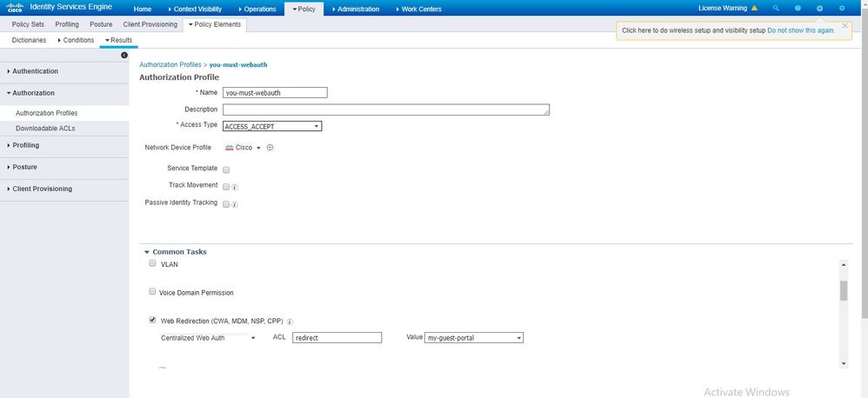Viewport: 868px width, 398px height.
Task: Open the Cisco Network Device Profile dropdown
Action: (x=258, y=148)
